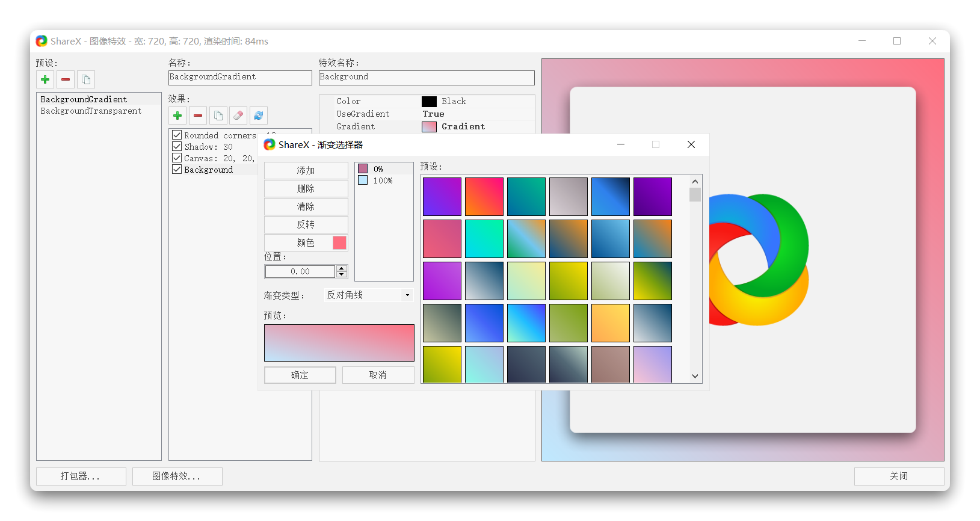Toggle the Canvas: 20, 20 effect checkbox
The width and height of the screenshot is (980, 521).
click(x=177, y=158)
